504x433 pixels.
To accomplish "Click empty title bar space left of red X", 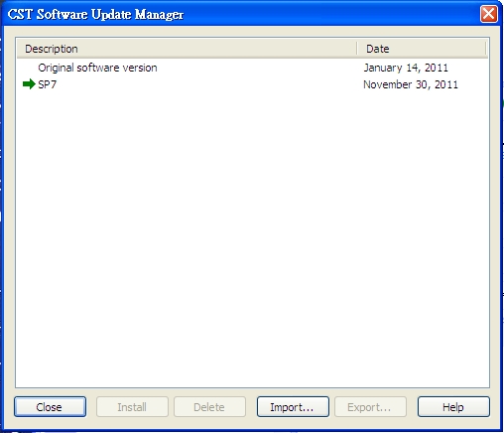I will click(330, 14).
